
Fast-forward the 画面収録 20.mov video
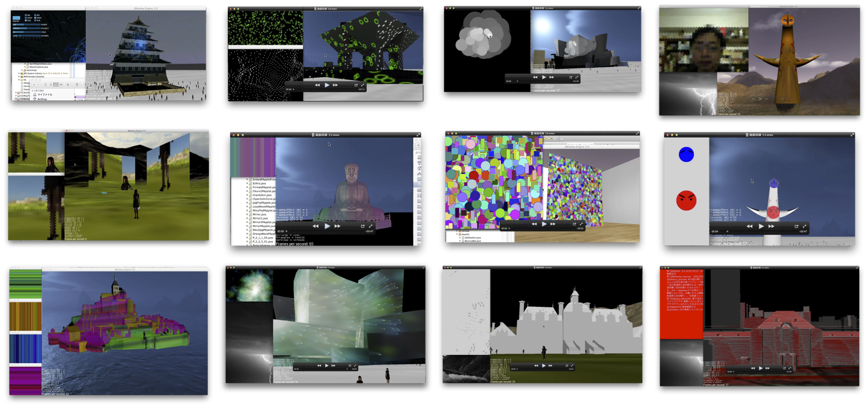click(335, 85)
